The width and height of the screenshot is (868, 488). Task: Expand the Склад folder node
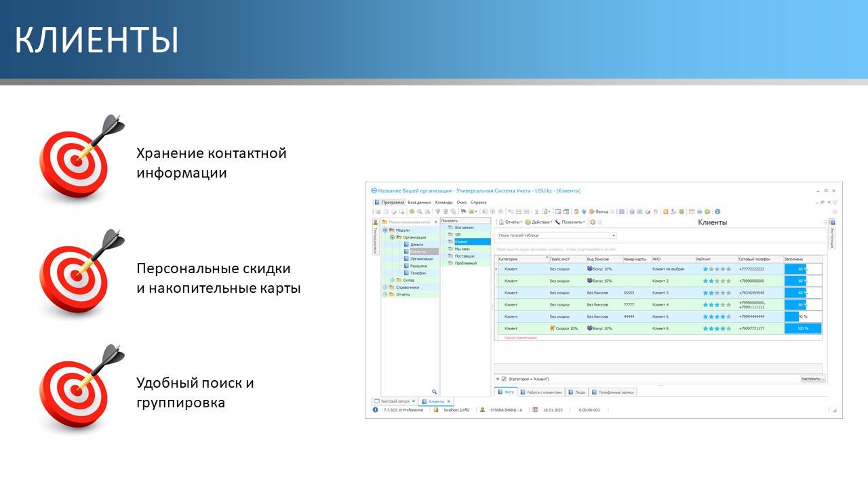tap(392, 280)
